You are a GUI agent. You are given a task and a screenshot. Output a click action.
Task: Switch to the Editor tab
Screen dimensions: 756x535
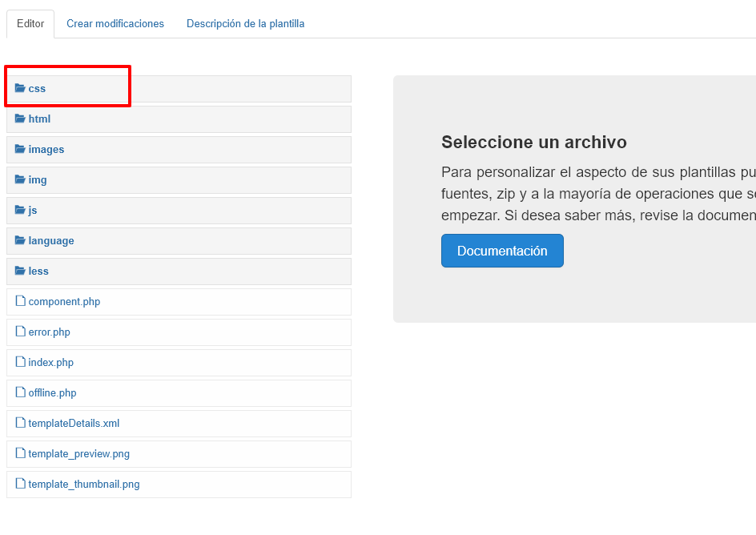tap(30, 23)
